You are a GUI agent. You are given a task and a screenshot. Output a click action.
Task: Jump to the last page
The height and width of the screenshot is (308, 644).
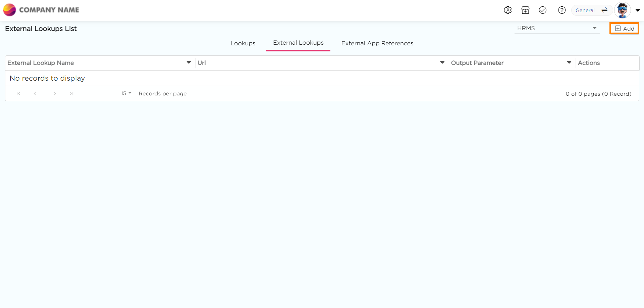(71, 94)
